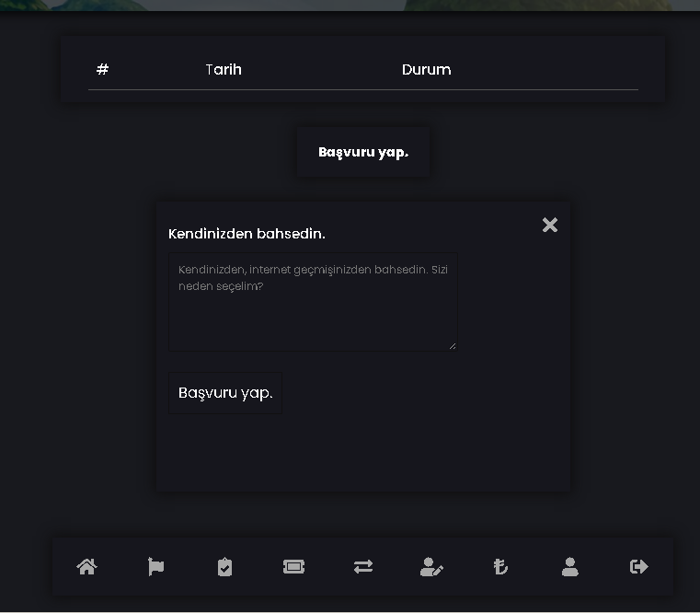Click the Durum column header
The width and height of the screenshot is (700, 614).
(x=426, y=70)
